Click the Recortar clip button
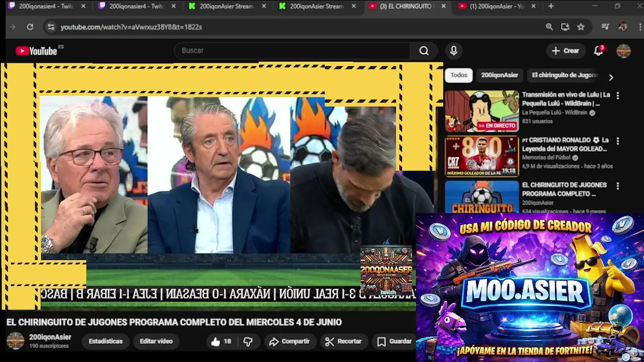644x362 pixels. point(344,341)
